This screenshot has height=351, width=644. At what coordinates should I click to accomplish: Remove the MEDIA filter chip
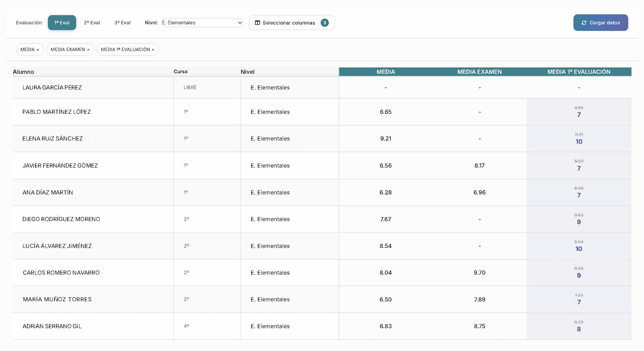click(x=38, y=49)
